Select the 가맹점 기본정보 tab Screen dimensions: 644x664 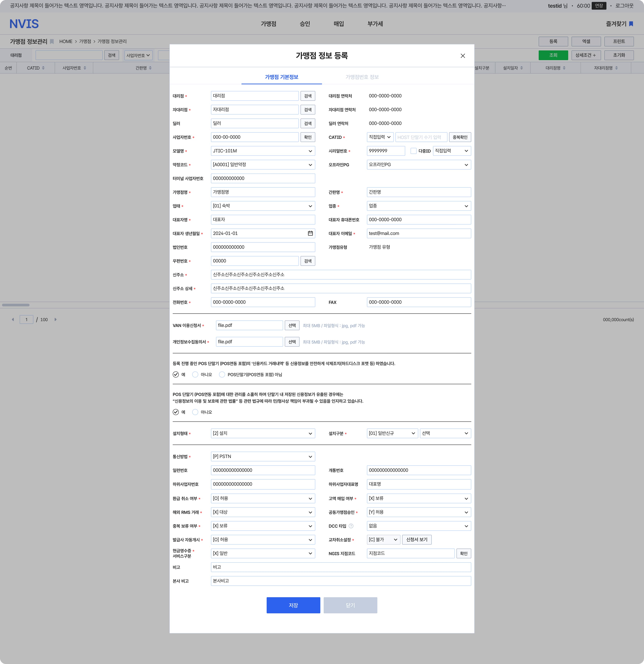click(x=282, y=77)
